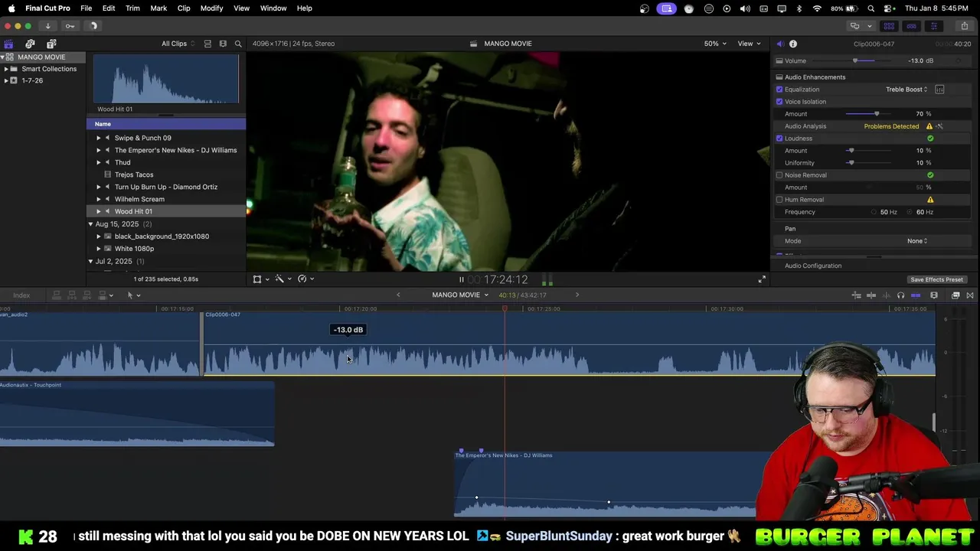Open the Edit menu
The image size is (980, 551).
click(109, 8)
